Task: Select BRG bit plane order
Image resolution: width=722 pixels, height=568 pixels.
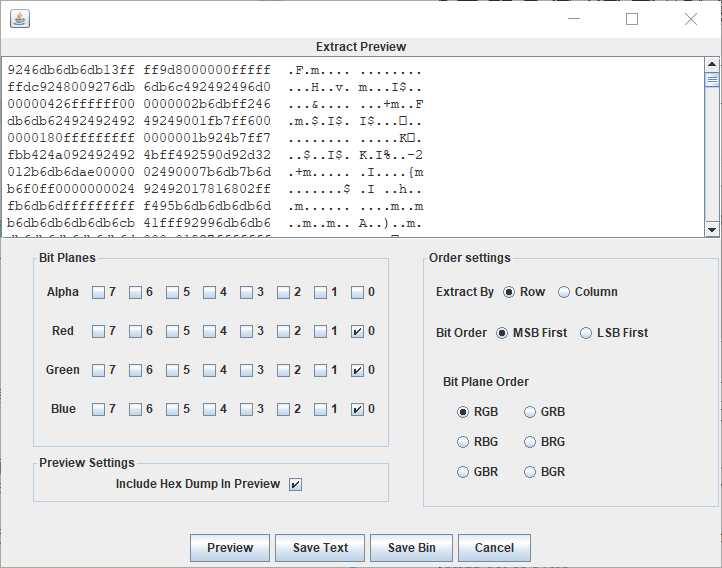Action: (530, 442)
